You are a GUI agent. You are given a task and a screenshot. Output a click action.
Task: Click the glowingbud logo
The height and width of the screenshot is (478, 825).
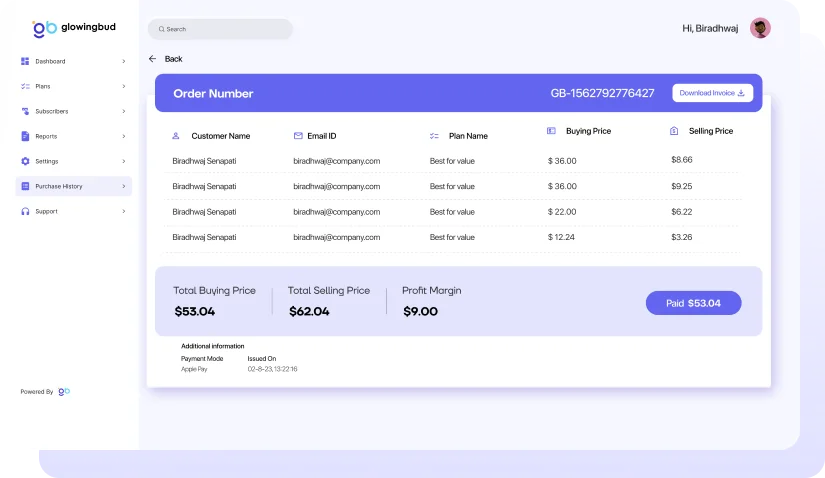point(74,28)
